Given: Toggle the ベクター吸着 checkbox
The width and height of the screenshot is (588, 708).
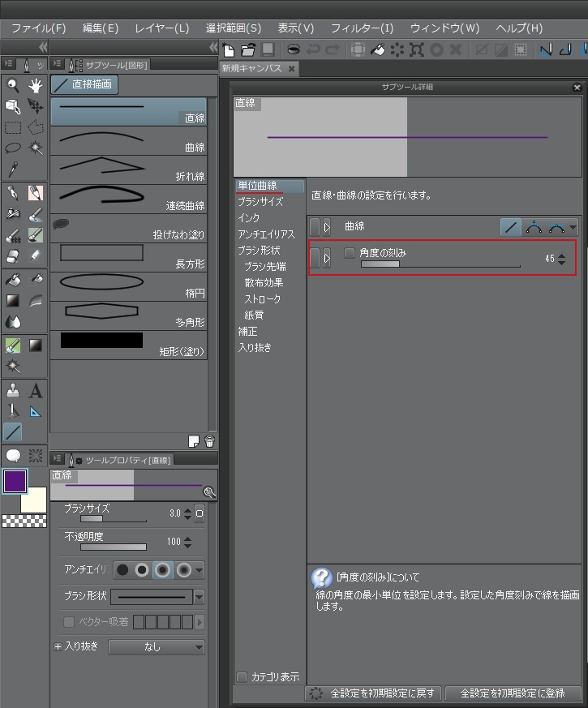Looking at the screenshot, I should [69, 622].
